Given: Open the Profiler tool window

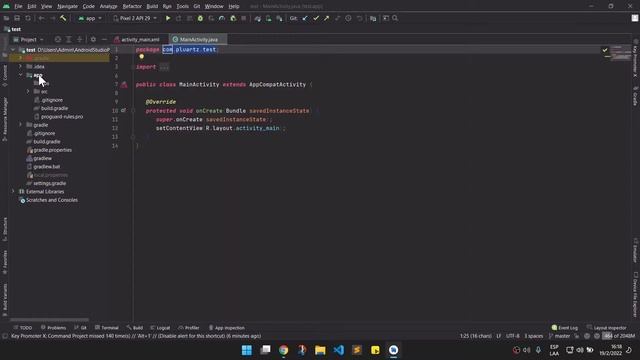Looking at the screenshot, I should pos(189,328).
